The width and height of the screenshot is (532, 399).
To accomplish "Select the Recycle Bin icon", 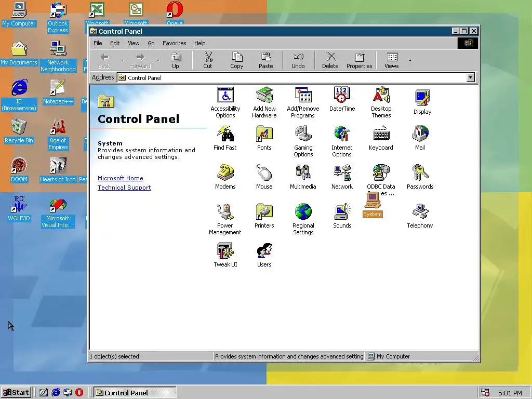I will [19, 131].
